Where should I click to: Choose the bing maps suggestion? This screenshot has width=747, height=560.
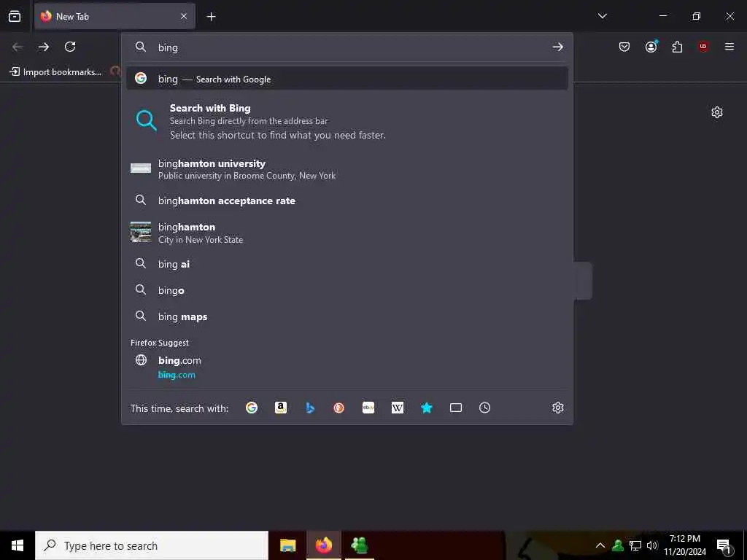pos(347,316)
